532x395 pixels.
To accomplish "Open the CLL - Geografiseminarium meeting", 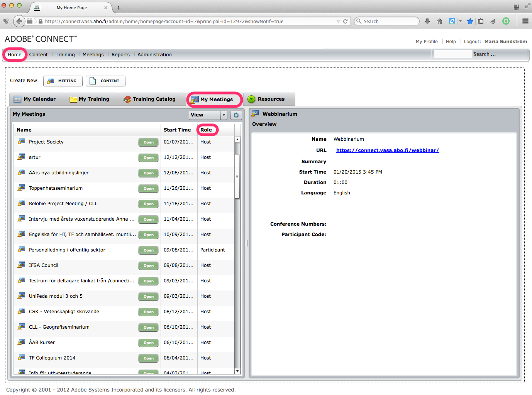I will [x=149, y=327].
